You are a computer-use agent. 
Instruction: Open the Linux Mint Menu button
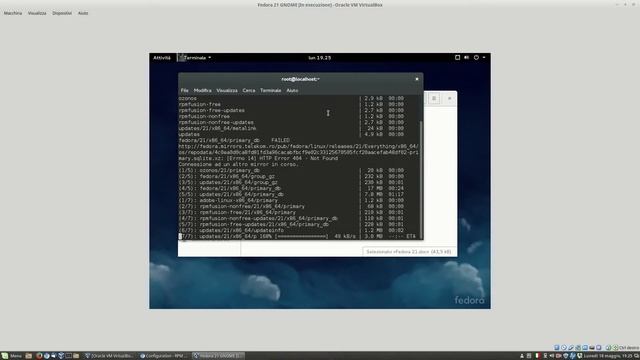coord(11,356)
